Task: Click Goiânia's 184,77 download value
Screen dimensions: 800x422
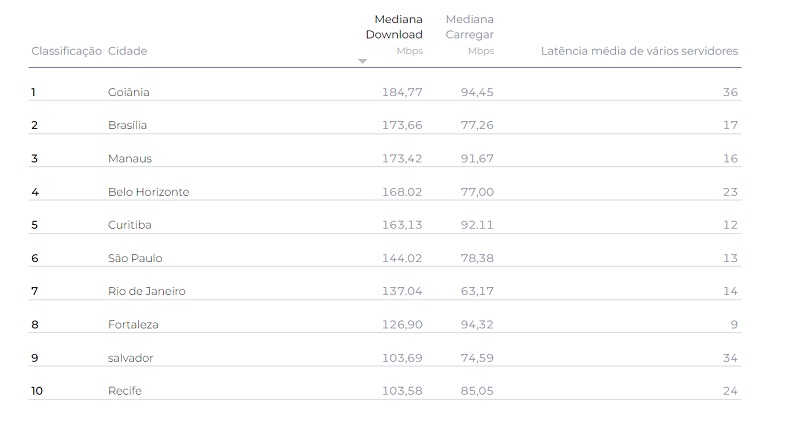Action: coord(402,92)
